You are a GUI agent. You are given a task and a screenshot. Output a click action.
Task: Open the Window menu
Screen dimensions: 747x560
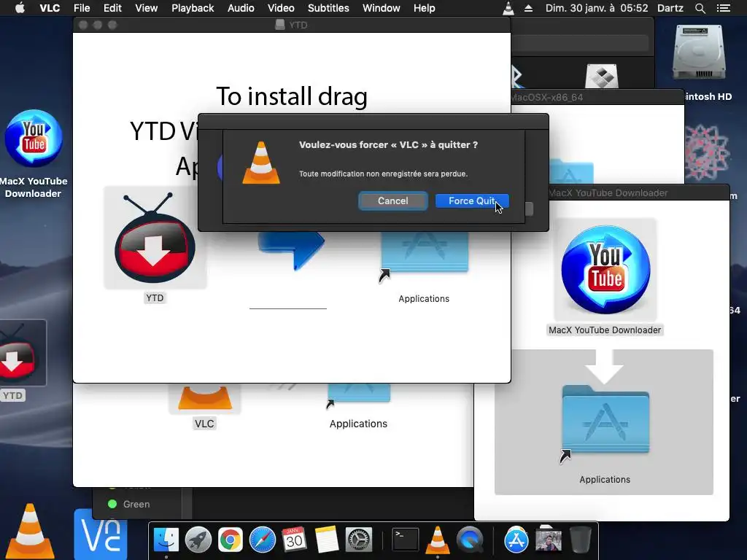(381, 8)
